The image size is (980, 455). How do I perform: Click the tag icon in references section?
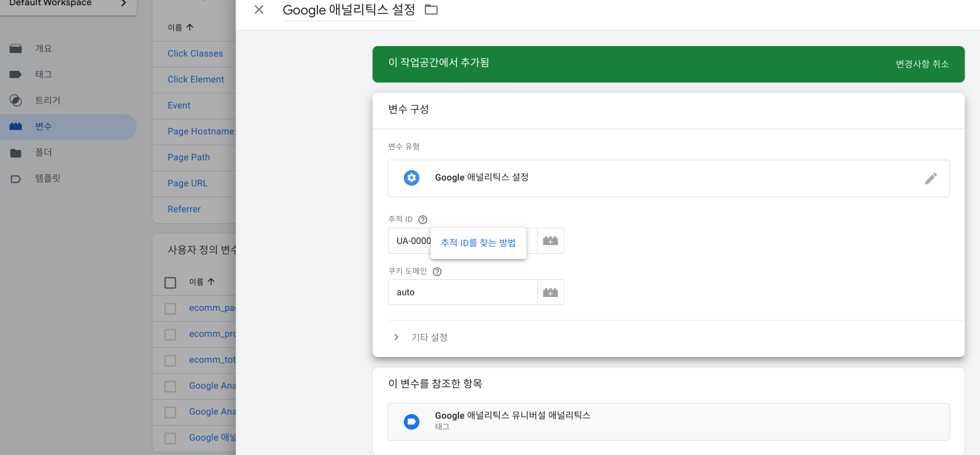(x=412, y=422)
